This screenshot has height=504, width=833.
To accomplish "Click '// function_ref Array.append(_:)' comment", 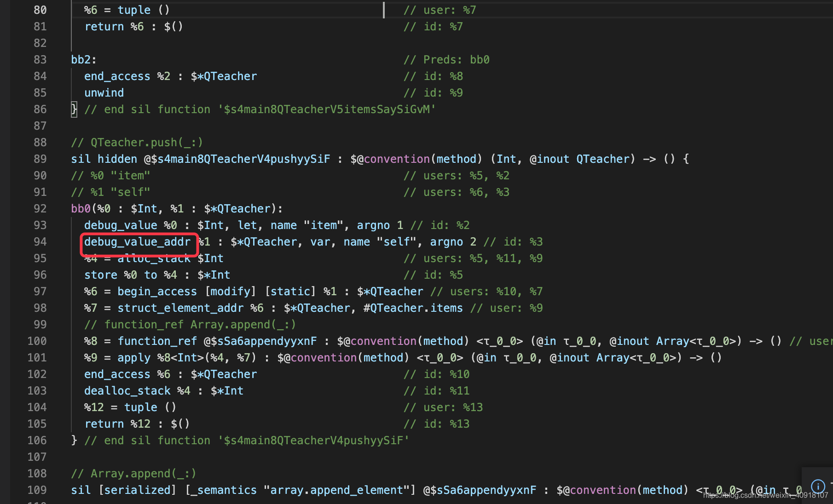I will click(190, 325).
